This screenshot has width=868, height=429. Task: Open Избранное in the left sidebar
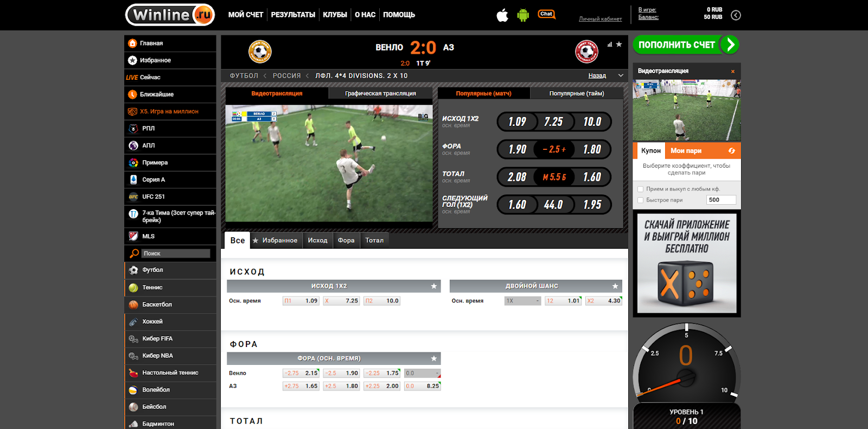pos(170,60)
